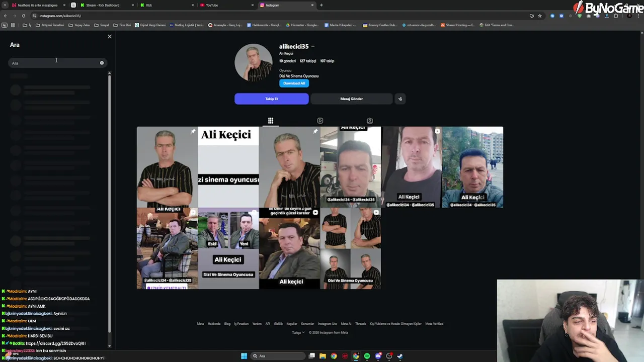The height and width of the screenshot is (362, 644).
Task: Open the Sosyal bookmark folder
Action: pos(102,25)
